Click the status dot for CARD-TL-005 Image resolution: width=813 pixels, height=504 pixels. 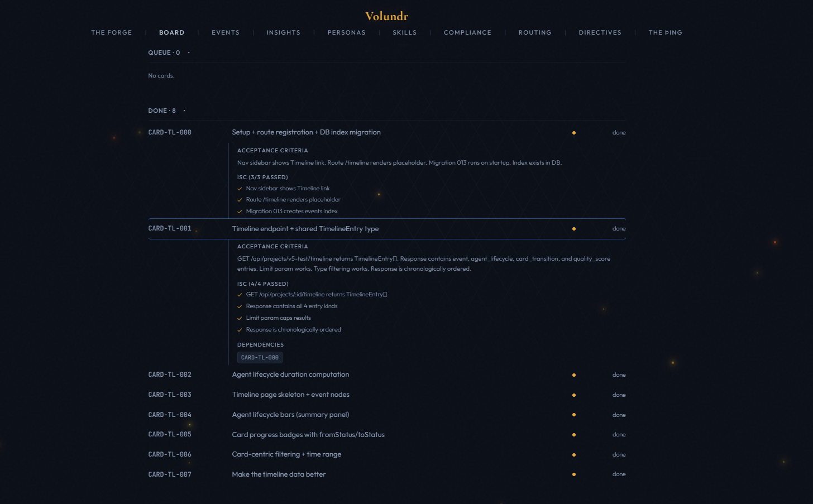(x=574, y=434)
